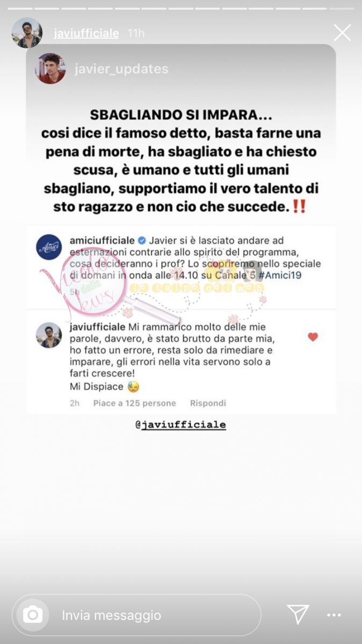Image resolution: width=362 pixels, height=644 pixels.
Task: Open the javiufficiale username in the story header
Action: [86, 33]
